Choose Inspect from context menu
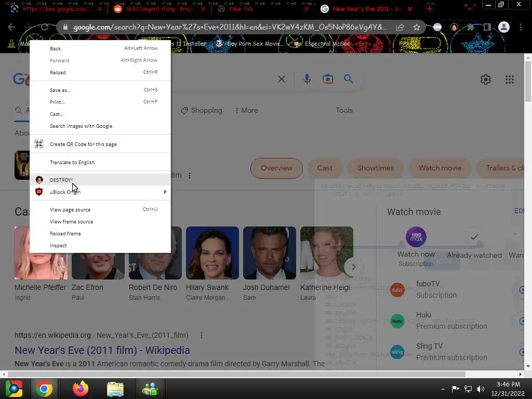 (x=100, y=245)
